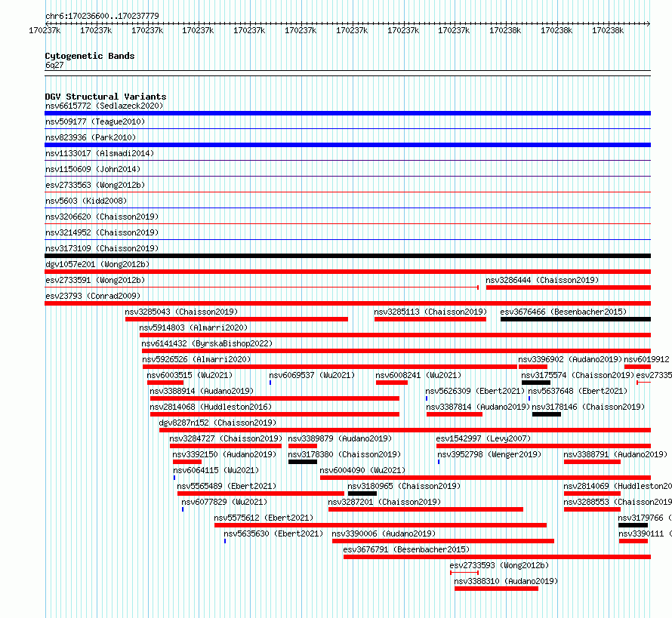Select nsv3287201 (Chaisson2019) label

[x=384, y=502]
